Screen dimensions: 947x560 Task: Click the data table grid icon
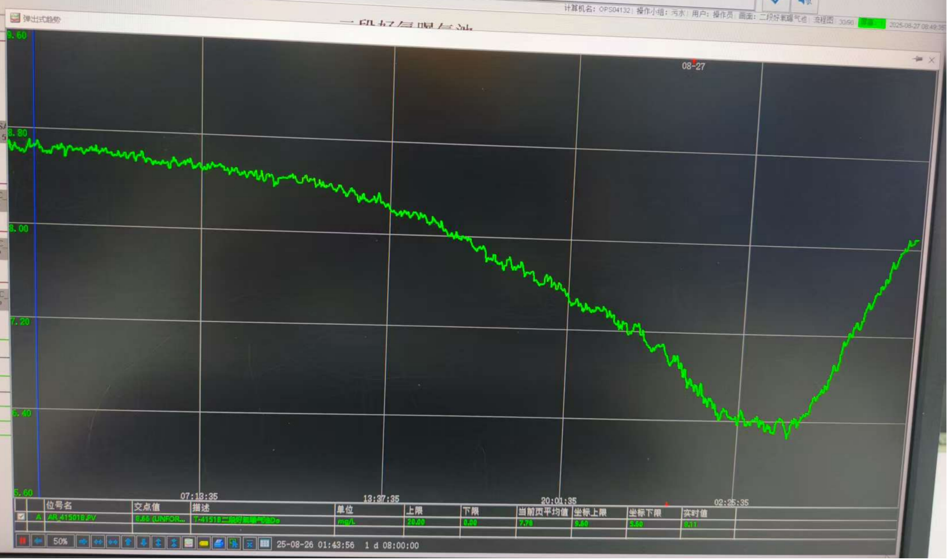(265, 544)
